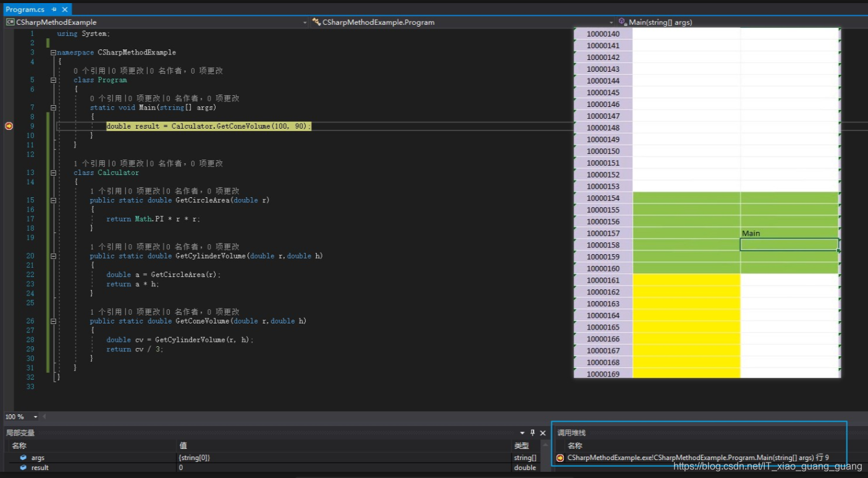
Task: Click memory address cell 10000140
Action: (603, 34)
